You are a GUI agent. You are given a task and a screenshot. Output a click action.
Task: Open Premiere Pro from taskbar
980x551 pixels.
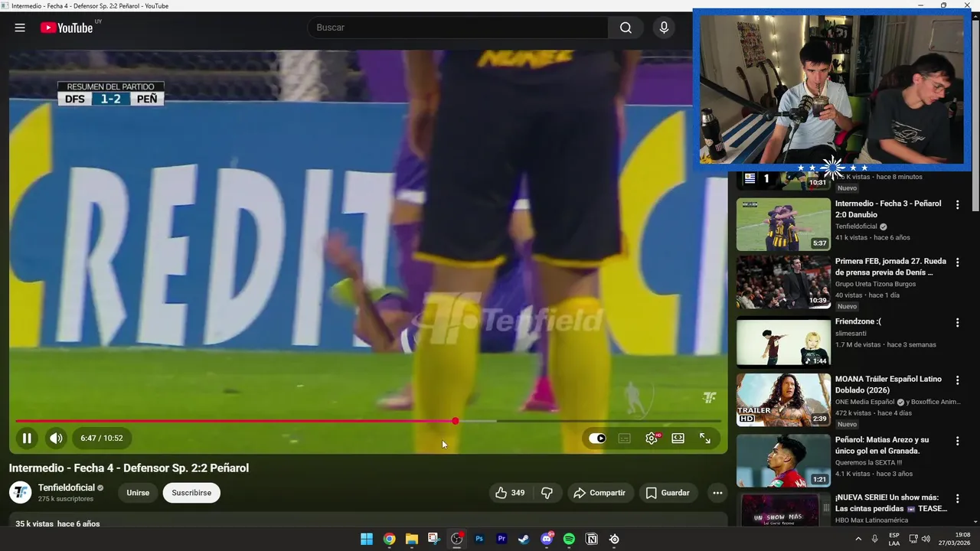click(501, 539)
